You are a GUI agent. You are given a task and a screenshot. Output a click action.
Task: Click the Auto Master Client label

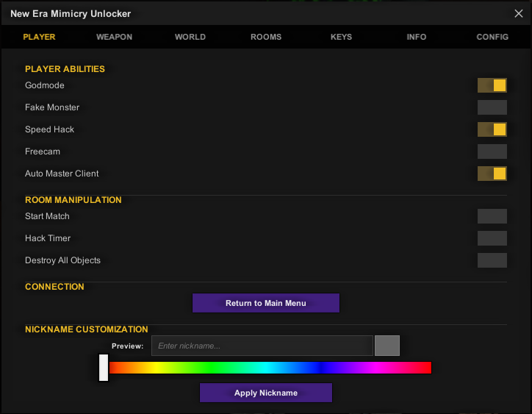[x=62, y=174]
